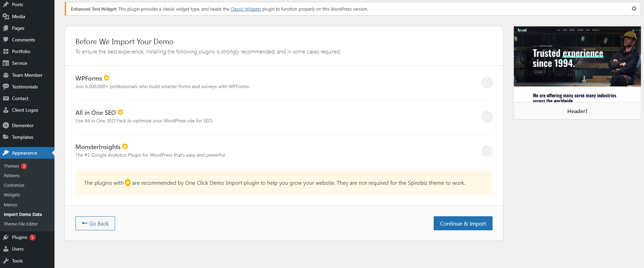The image size is (644, 268).
Task: Click the Comments bubble icon
Action: 6,40
